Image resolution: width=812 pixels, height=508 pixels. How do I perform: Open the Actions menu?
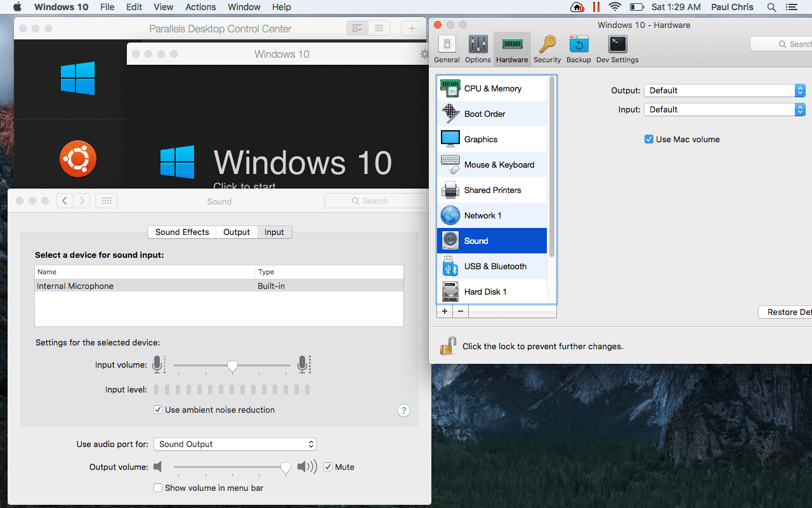pyautogui.click(x=200, y=7)
